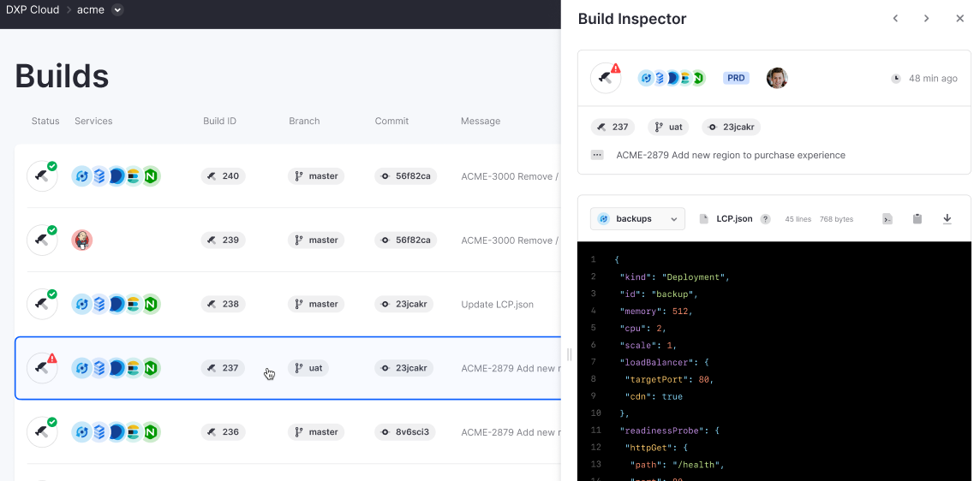Screen dimensions: 980x481
Task: Copy LCP.json contents to clipboard
Action: pos(917,219)
